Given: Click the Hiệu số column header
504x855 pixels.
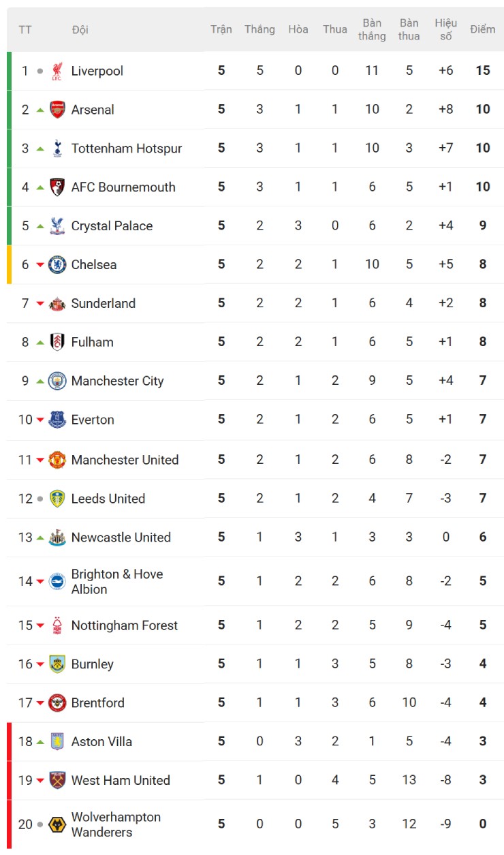Looking at the screenshot, I should pos(445,29).
